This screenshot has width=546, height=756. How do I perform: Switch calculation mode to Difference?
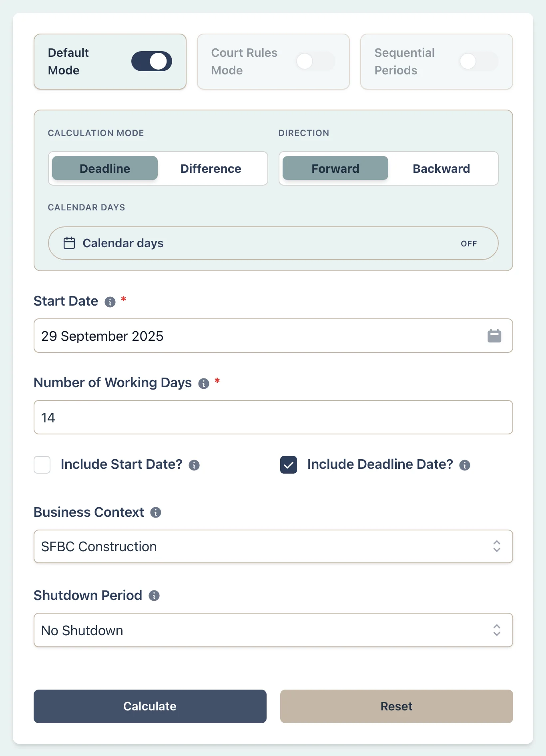[211, 168]
